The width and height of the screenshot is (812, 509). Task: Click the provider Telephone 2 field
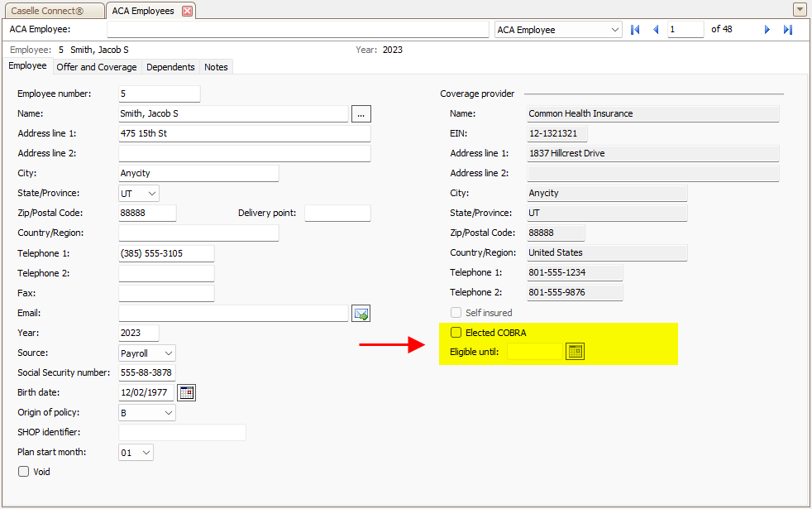tap(575, 292)
